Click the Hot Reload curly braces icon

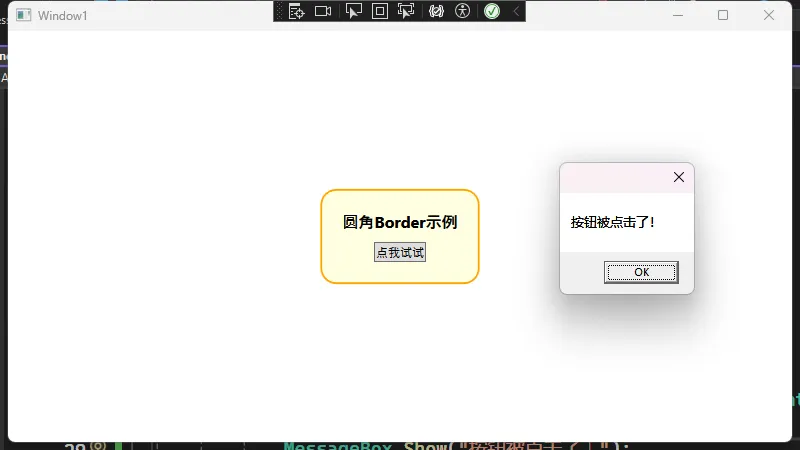(436, 11)
